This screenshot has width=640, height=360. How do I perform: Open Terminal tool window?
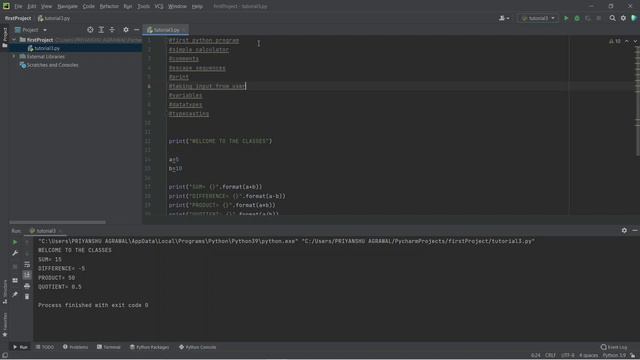pyautogui.click(x=109, y=347)
